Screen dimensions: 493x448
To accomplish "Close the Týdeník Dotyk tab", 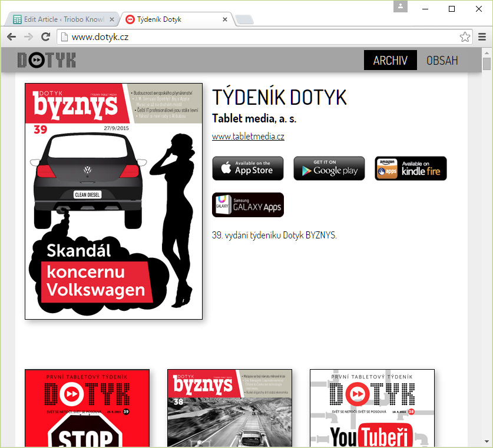I will click(x=225, y=19).
